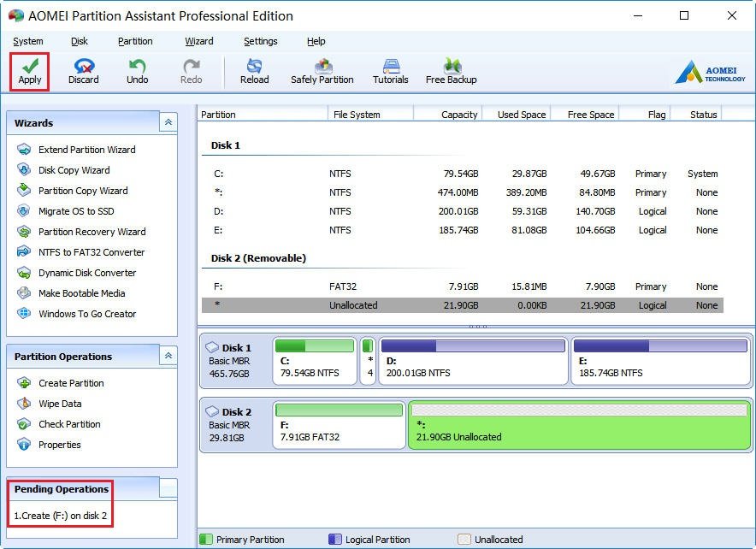Reload disks using the Reload icon
The width and height of the screenshot is (756, 549).
coord(254,65)
